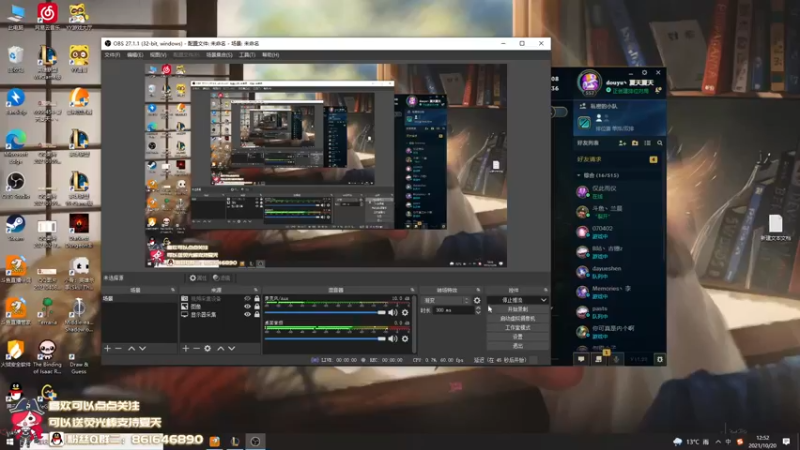Select friend dayueshen in League client

619,272
